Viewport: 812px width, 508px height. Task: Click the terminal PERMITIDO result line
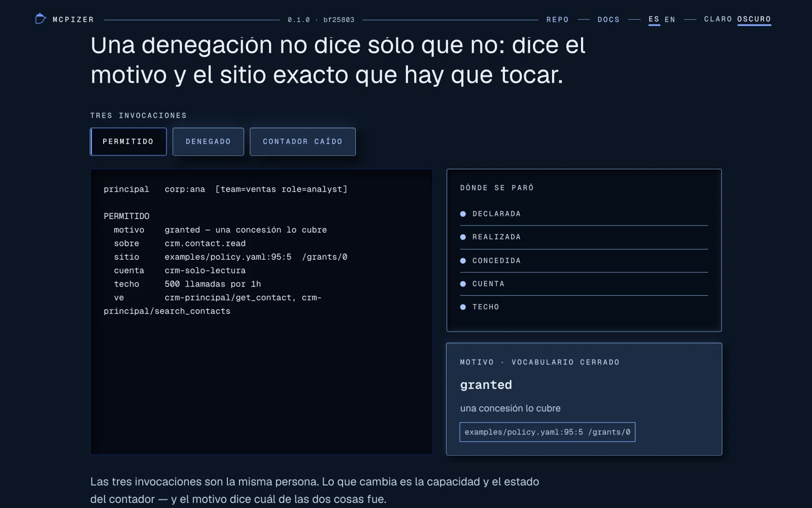click(126, 216)
